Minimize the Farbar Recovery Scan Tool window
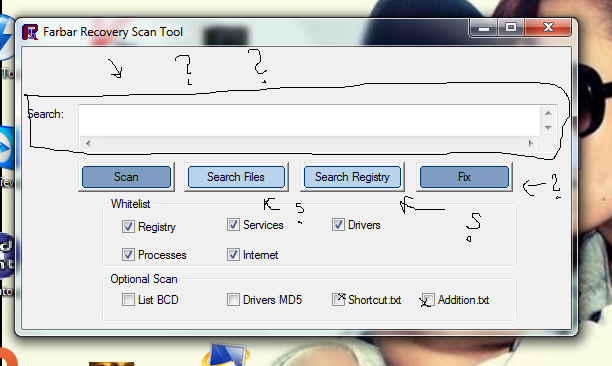 pyautogui.click(x=484, y=27)
